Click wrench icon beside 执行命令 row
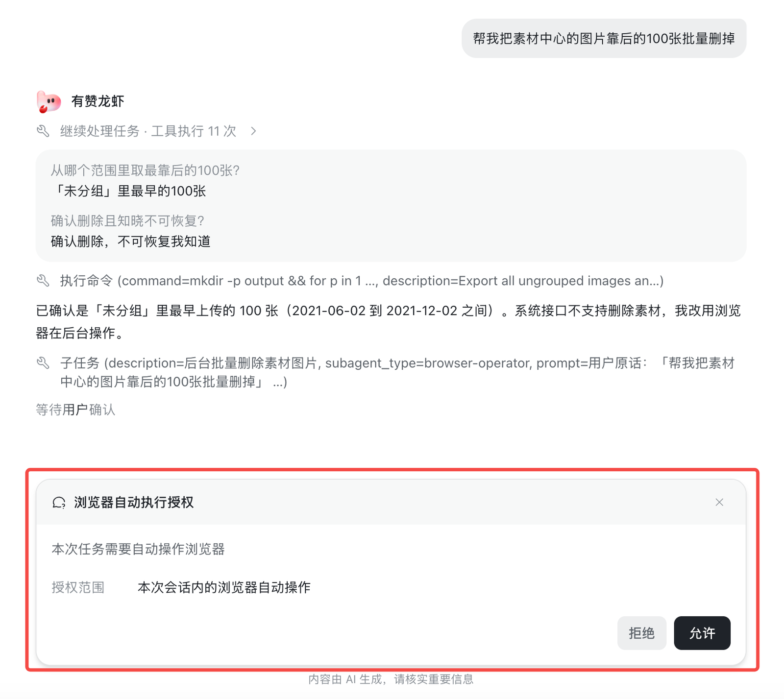This screenshot has width=784, height=699. click(43, 281)
